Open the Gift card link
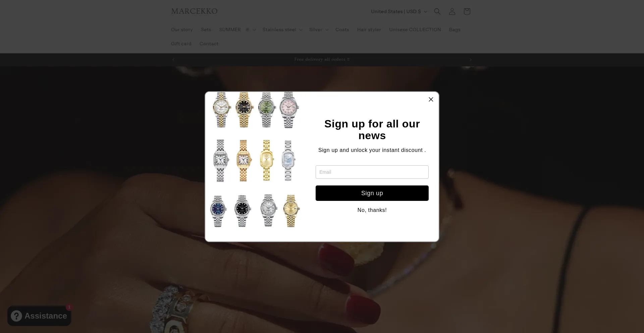The height and width of the screenshot is (333, 644). (181, 44)
